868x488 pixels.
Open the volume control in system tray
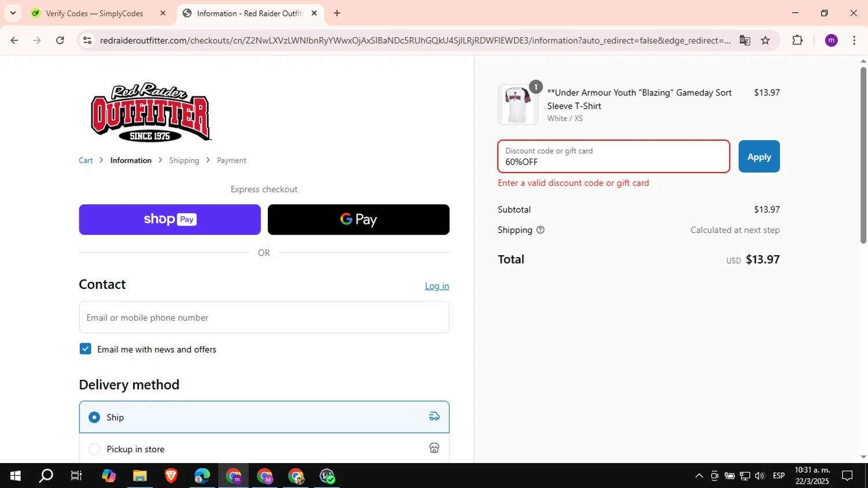coord(760,476)
